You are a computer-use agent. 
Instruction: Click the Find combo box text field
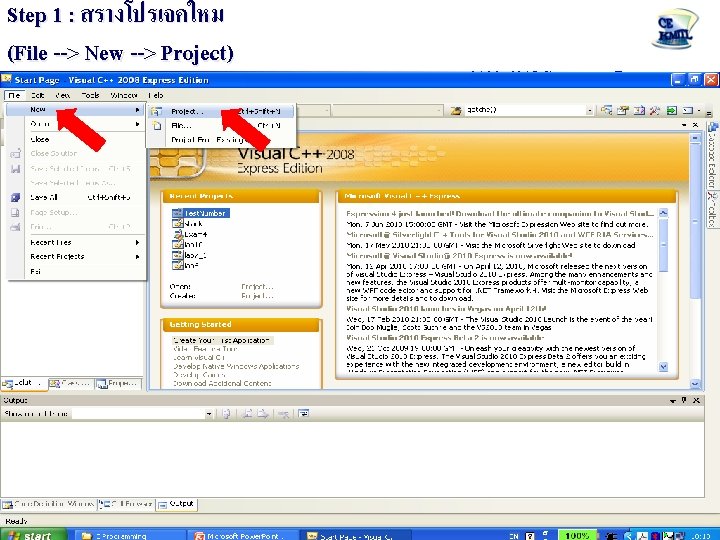pyautogui.click(x=525, y=111)
